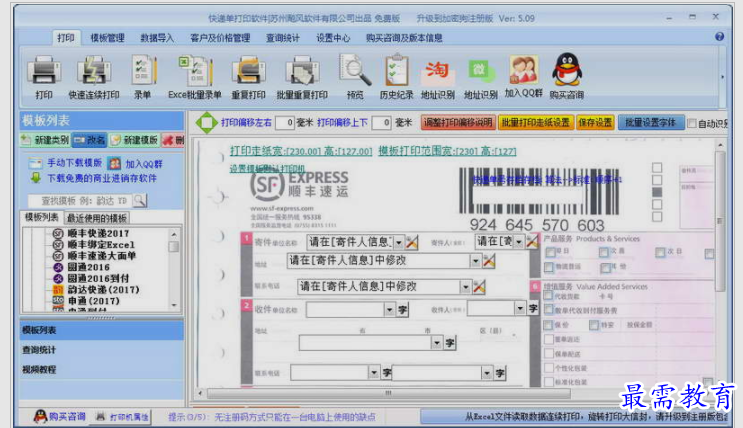The height and width of the screenshot is (428, 743).
Task: Click the 保存设置 button
Action: click(595, 123)
